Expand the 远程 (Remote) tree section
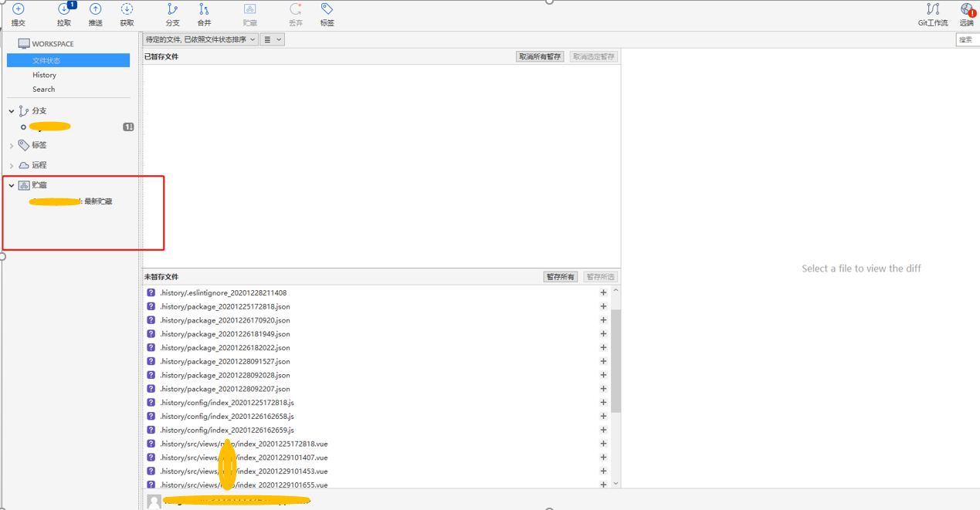 click(11, 164)
